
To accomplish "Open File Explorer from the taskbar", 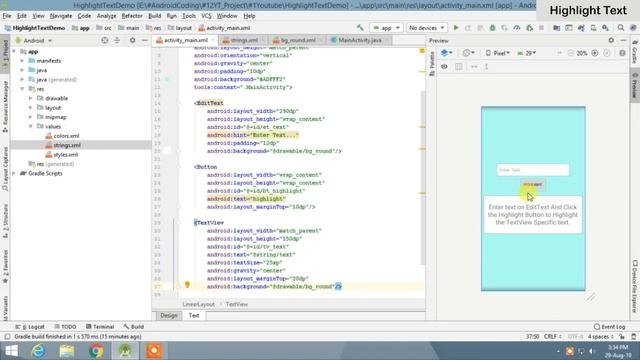I will tap(67, 351).
